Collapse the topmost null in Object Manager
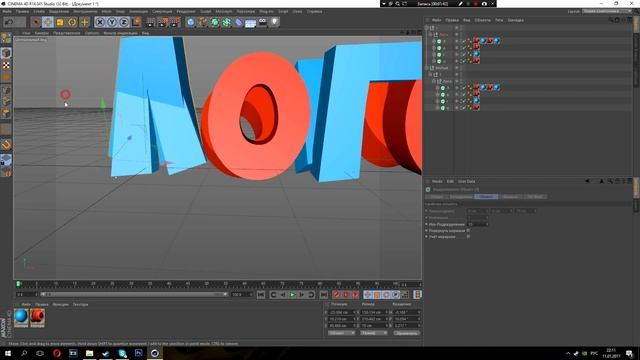The image size is (640, 360). 427,28
